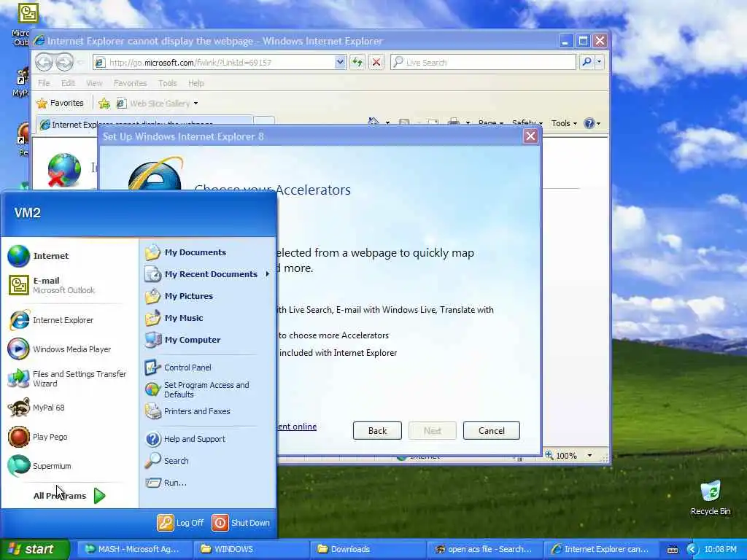The image size is (747, 560).
Task: Click the Log Off button
Action: [x=181, y=523]
